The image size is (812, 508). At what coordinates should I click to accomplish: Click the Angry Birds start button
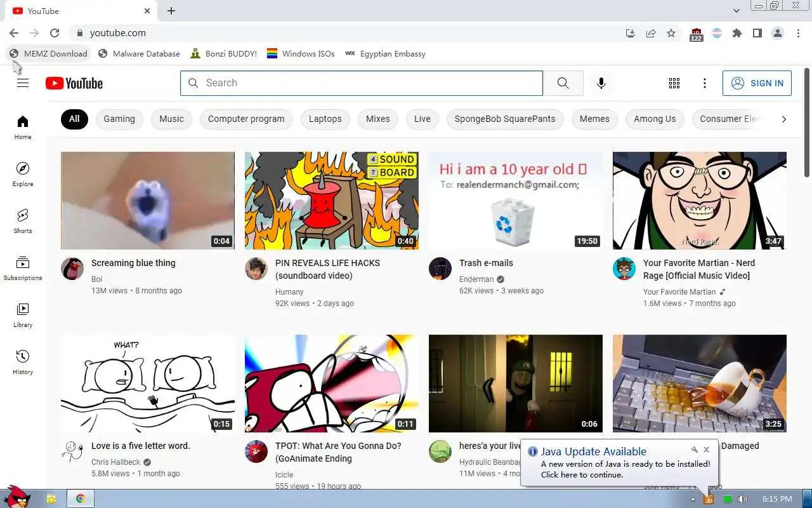coord(16,497)
